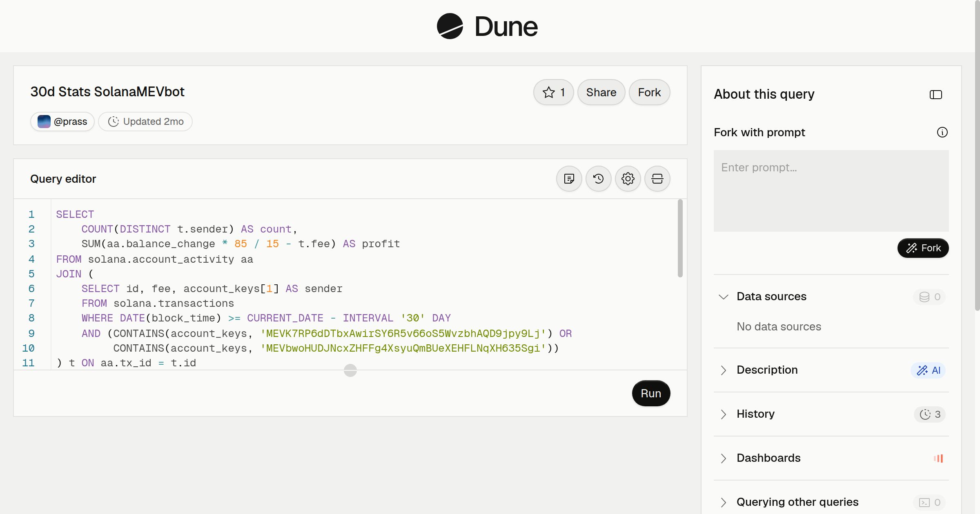The width and height of the screenshot is (980, 514).
Task: Click the '30d Stats SolanaMEVbot' title
Action: point(107,92)
